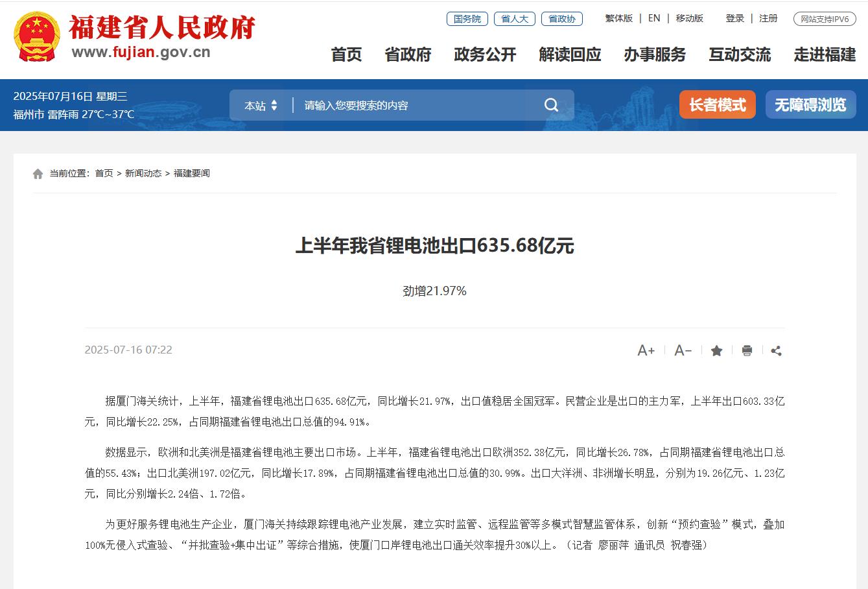Click the search magnifier icon
The image size is (868, 589).
point(551,105)
